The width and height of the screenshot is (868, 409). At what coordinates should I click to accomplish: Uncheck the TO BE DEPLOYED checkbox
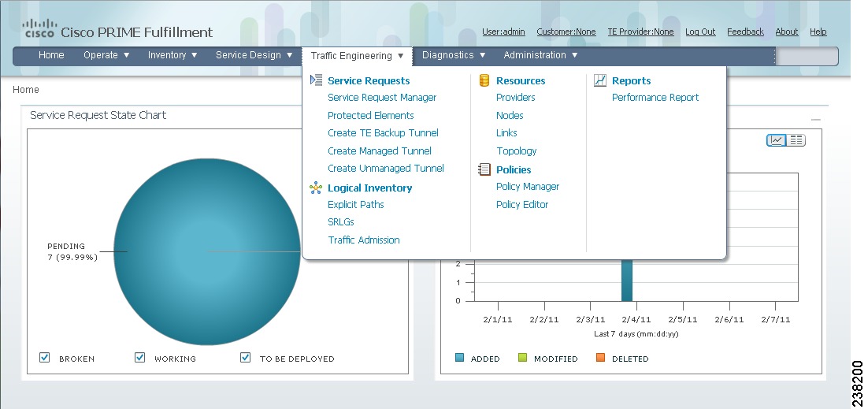tap(245, 358)
